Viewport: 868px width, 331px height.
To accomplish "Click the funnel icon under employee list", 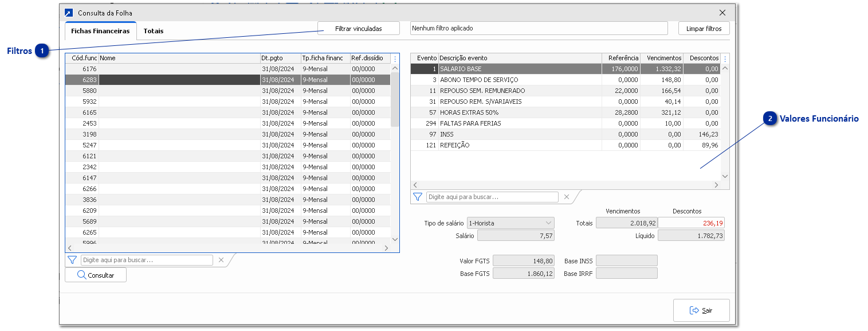I will pos(72,260).
